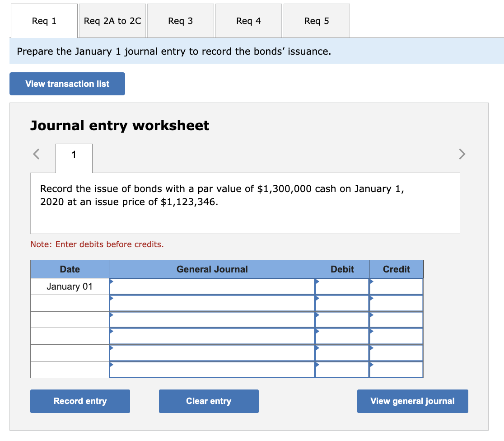Click the 'Prepare the January 1 journal entry' instruction
Image resolution: width=504 pixels, height=441 pixels.
[x=174, y=52]
